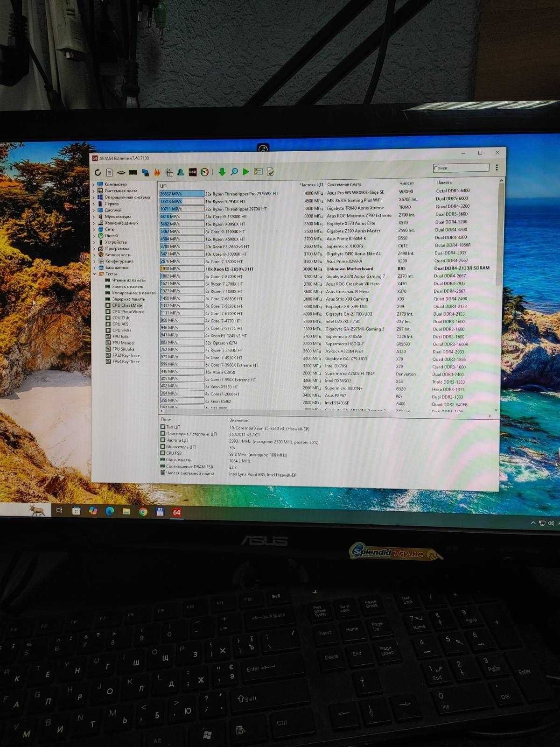Open the sensor gauge toolbar icon
Image resolution: width=560 pixels, height=747 pixels.
(204, 172)
